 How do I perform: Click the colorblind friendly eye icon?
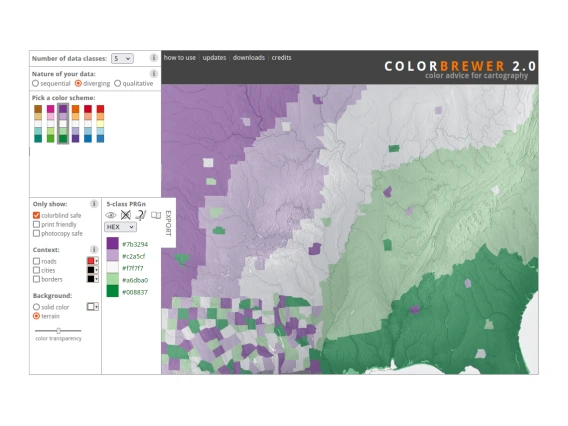click(x=110, y=215)
